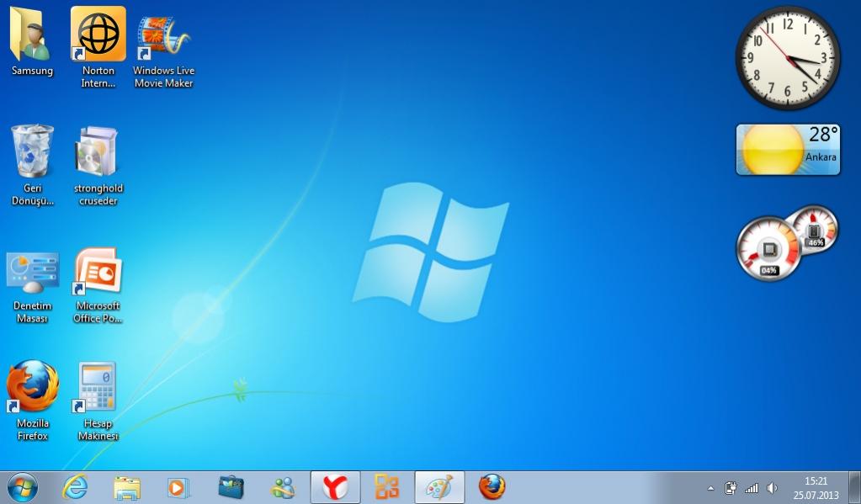Click the taskbar clock showing 15:21
This screenshot has height=504, width=861.
[x=816, y=487]
